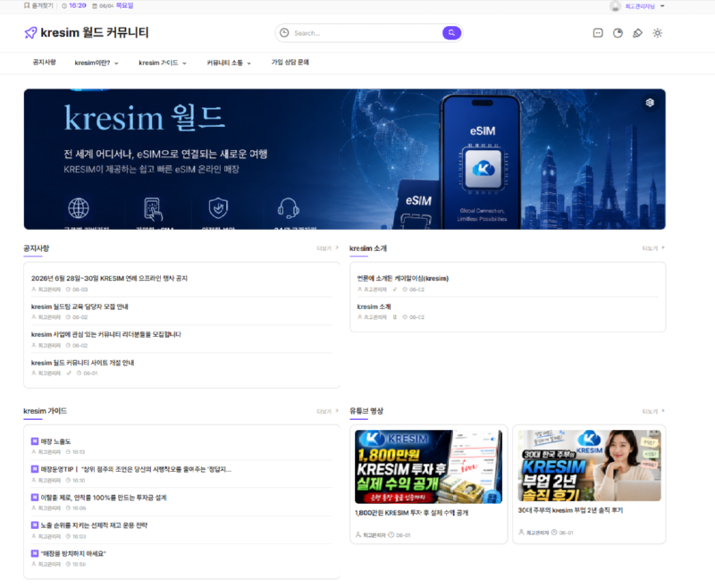Click the headset icon on the banner

(x=288, y=208)
